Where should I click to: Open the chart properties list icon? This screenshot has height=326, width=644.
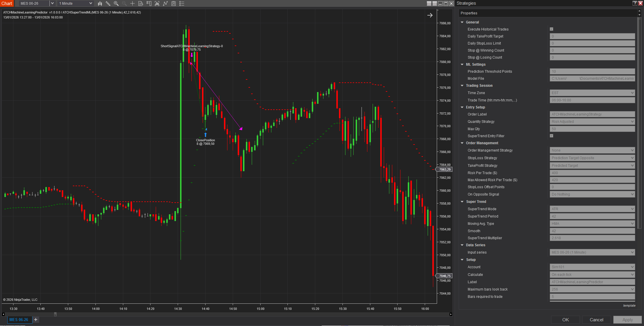click(x=182, y=4)
